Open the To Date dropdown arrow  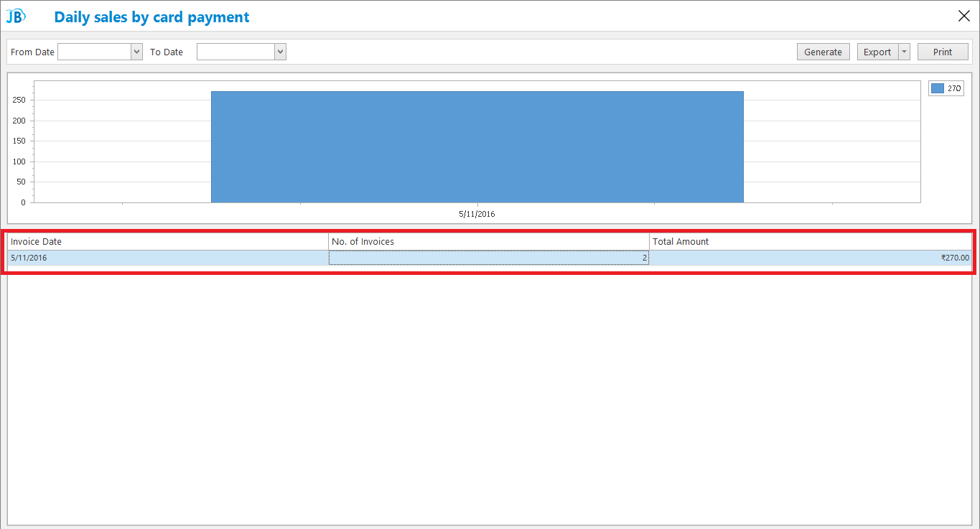(x=280, y=52)
